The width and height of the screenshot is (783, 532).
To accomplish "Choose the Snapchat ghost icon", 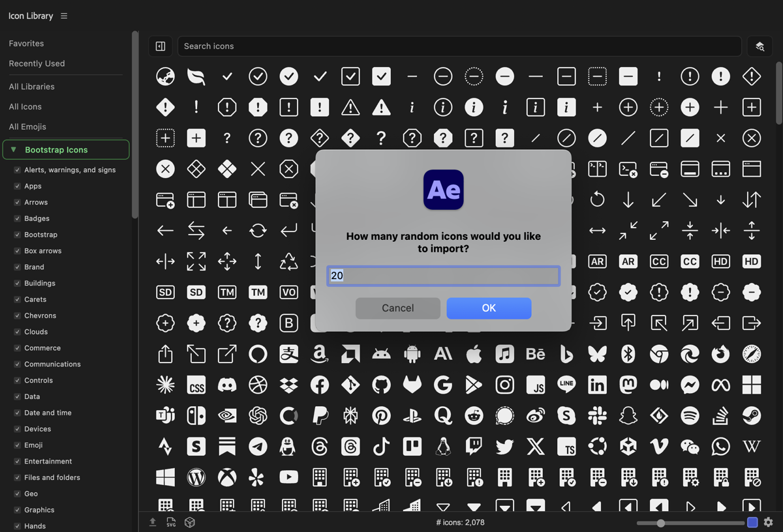I will coord(628,415).
